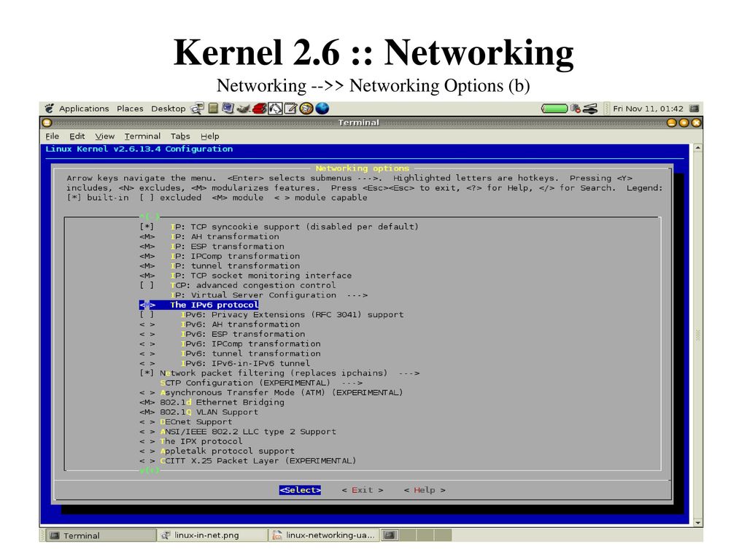Screen dimensions: 747x560
Task: Open the text editor notepad launcher
Action: pos(290,109)
